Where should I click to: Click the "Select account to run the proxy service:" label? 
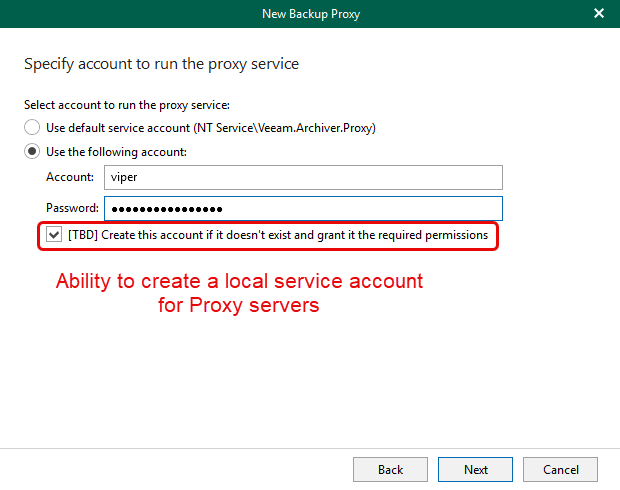(127, 105)
